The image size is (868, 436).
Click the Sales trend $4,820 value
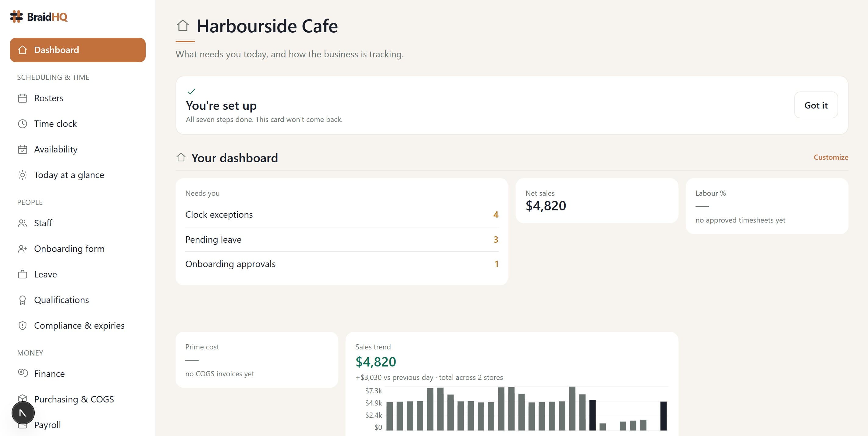point(376,362)
